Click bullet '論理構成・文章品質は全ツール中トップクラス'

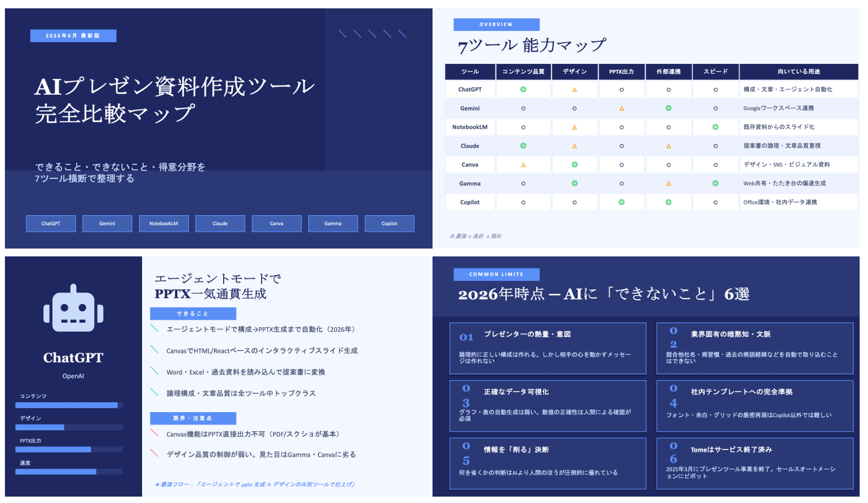pos(241,393)
